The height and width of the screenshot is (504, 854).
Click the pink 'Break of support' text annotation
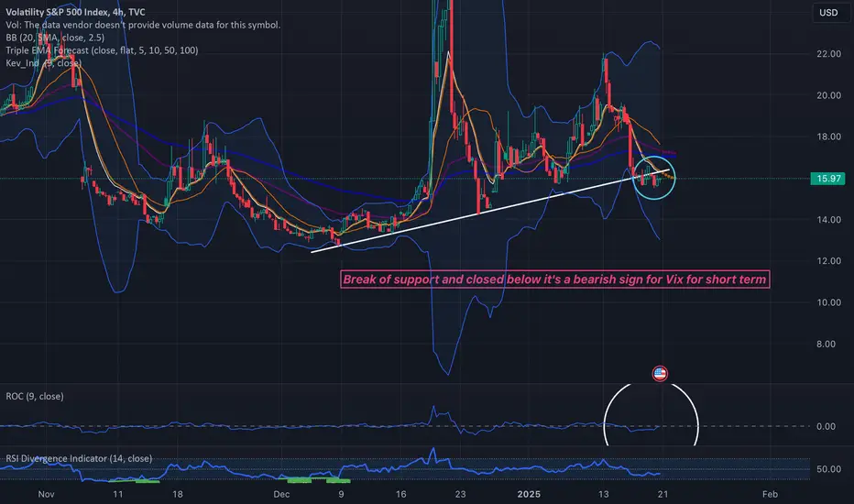pos(555,279)
